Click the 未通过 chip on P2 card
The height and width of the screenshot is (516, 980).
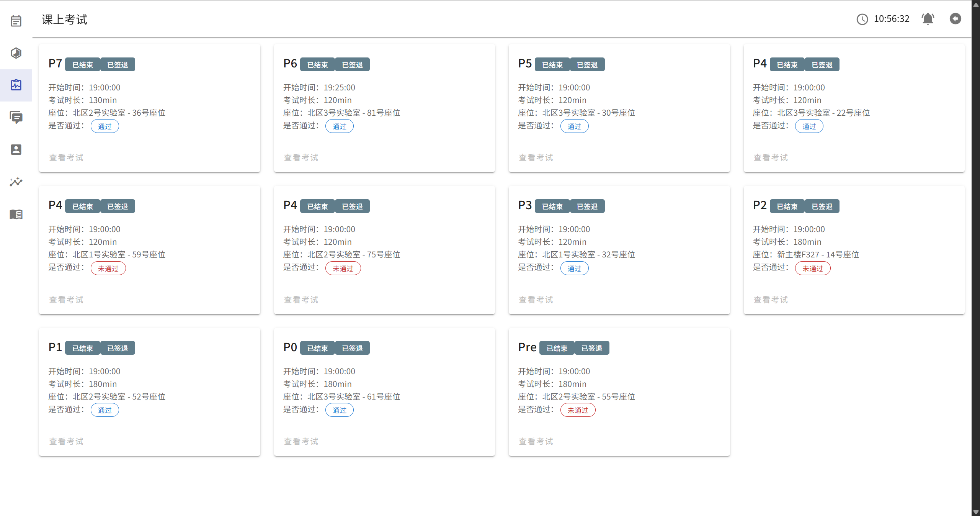(812, 269)
